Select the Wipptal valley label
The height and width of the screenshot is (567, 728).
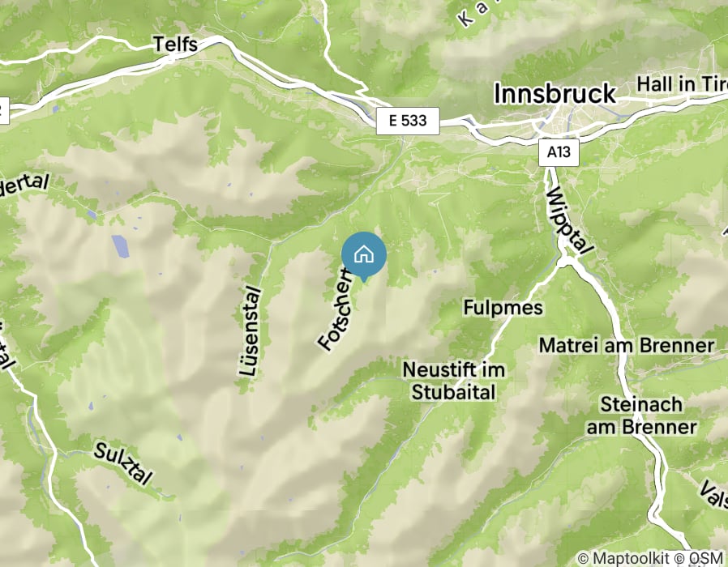(x=570, y=221)
